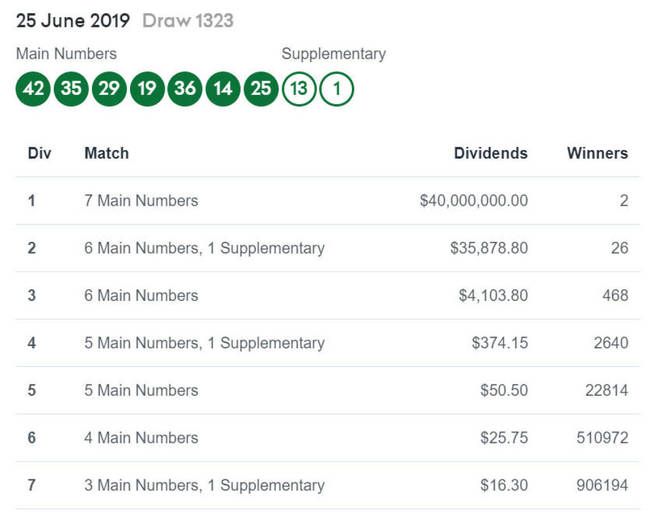Screen dimensions: 654x514
Task: Click main number ball 35
Action: tap(71, 88)
